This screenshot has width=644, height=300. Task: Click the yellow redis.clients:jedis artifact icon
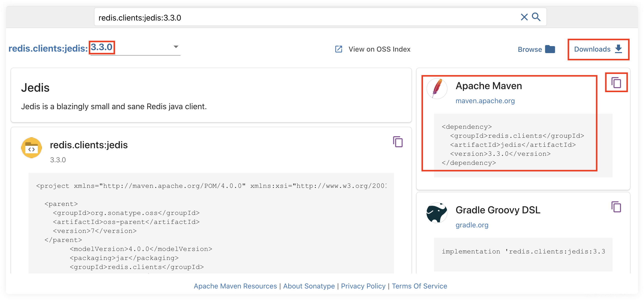point(31,148)
